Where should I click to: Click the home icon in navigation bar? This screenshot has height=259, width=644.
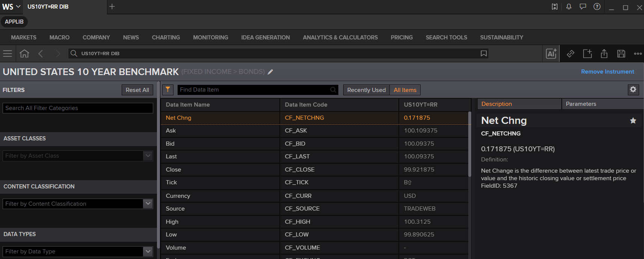[24, 54]
